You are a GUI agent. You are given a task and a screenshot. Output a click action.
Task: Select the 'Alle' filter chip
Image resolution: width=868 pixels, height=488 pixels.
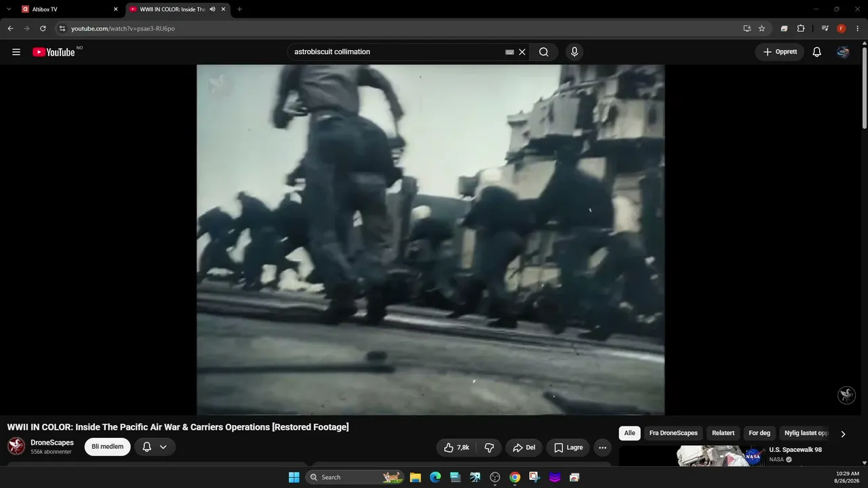tap(630, 433)
